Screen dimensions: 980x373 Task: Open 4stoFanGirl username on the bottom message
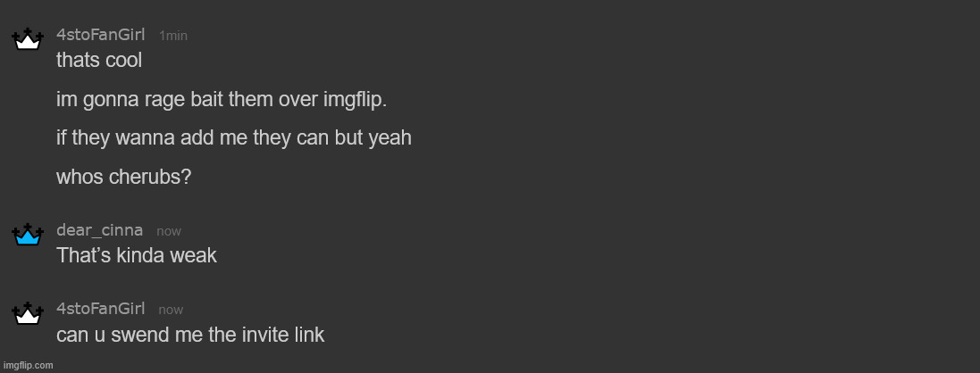pyautogui.click(x=101, y=308)
